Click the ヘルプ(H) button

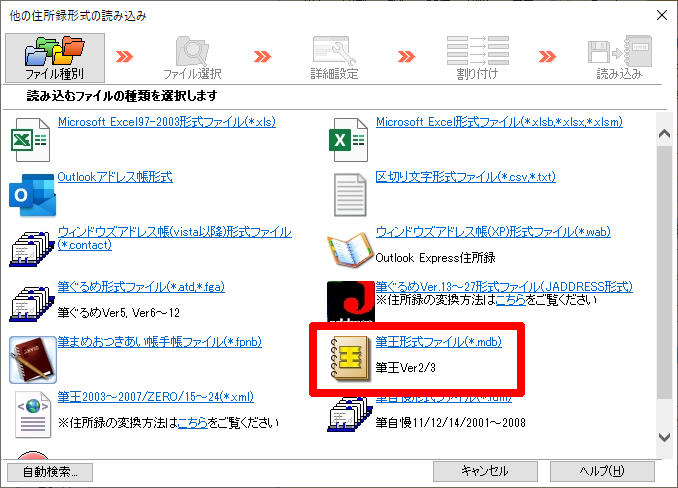[602, 471]
